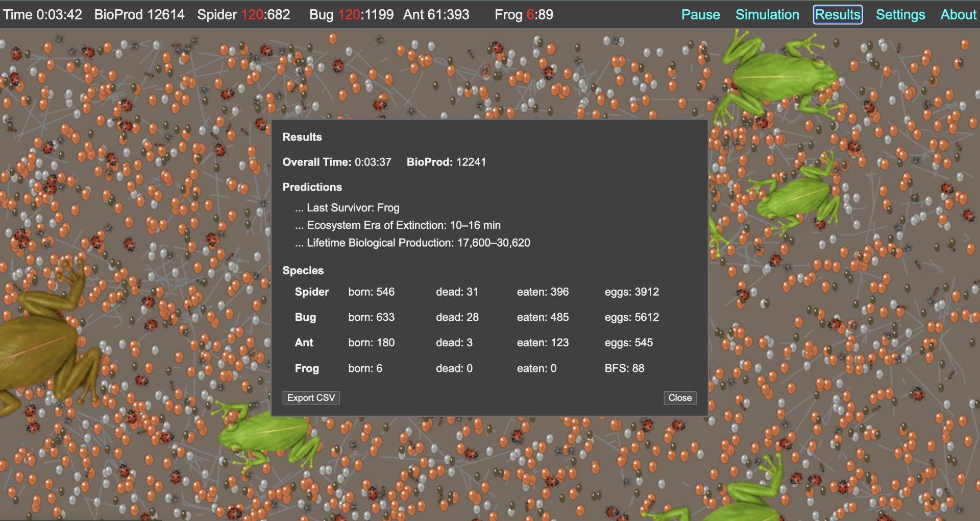The height and width of the screenshot is (521, 980).
Task: Select the BioProd: 12241 value
Action: point(446,162)
